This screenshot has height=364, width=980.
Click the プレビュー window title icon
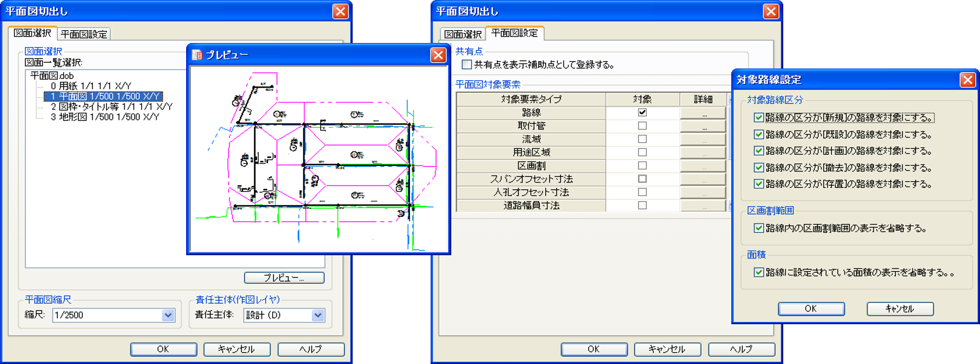click(197, 55)
